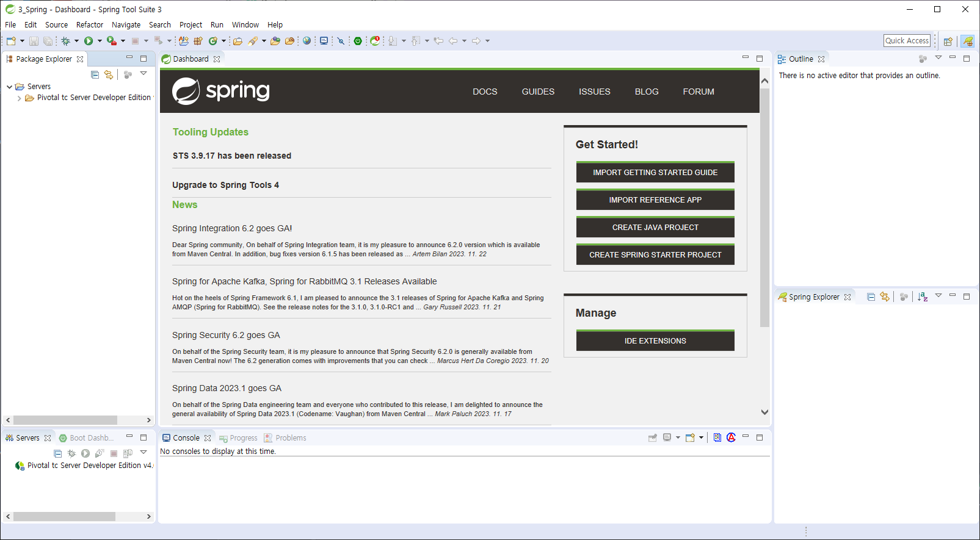
Task: Open the Project menu
Action: pyautogui.click(x=191, y=25)
